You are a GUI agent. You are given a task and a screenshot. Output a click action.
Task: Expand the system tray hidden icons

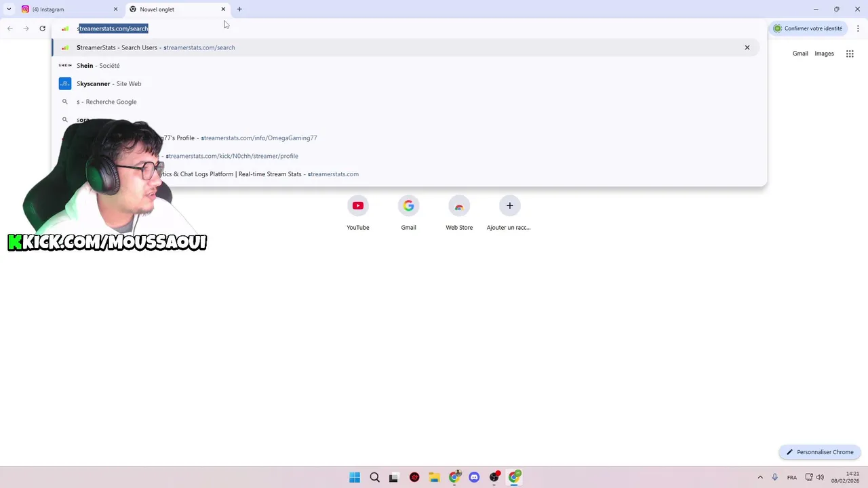[x=760, y=477]
